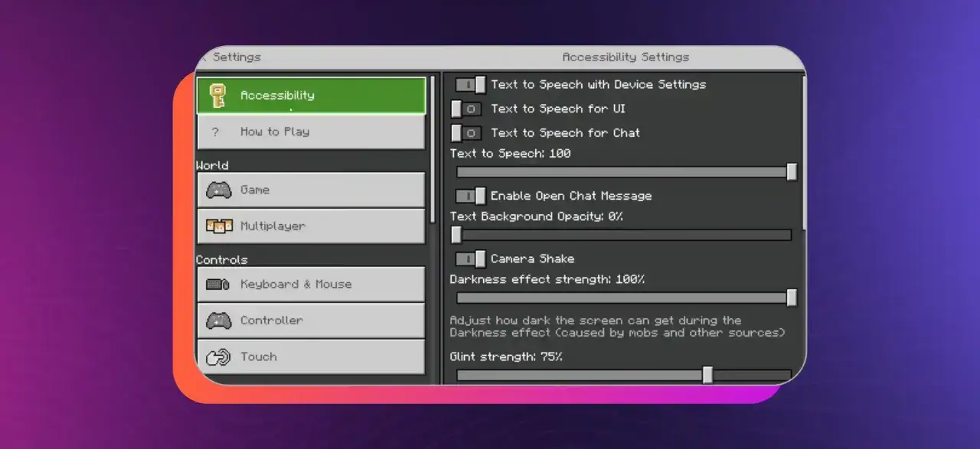
Task: Toggle the Camera Shake switch
Action: click(471, 259)
